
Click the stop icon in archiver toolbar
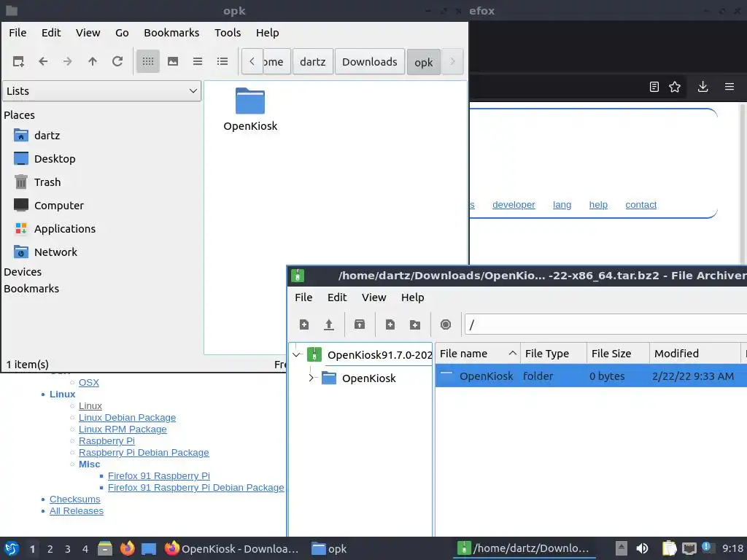(446, 324)
